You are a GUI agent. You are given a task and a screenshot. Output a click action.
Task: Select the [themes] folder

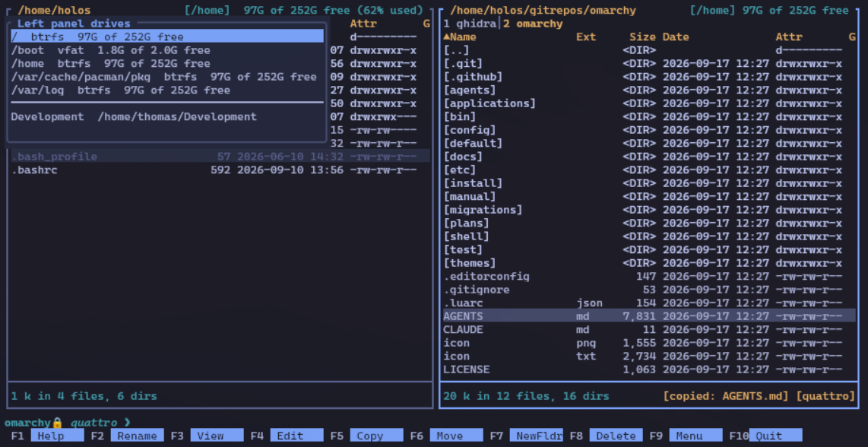click(x=649, y=263)
